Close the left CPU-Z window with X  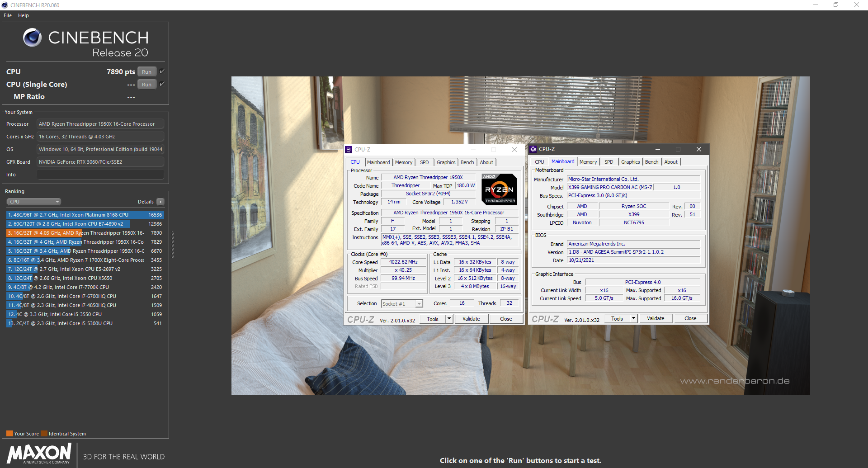pyautogui.click(x=514, y=150)
